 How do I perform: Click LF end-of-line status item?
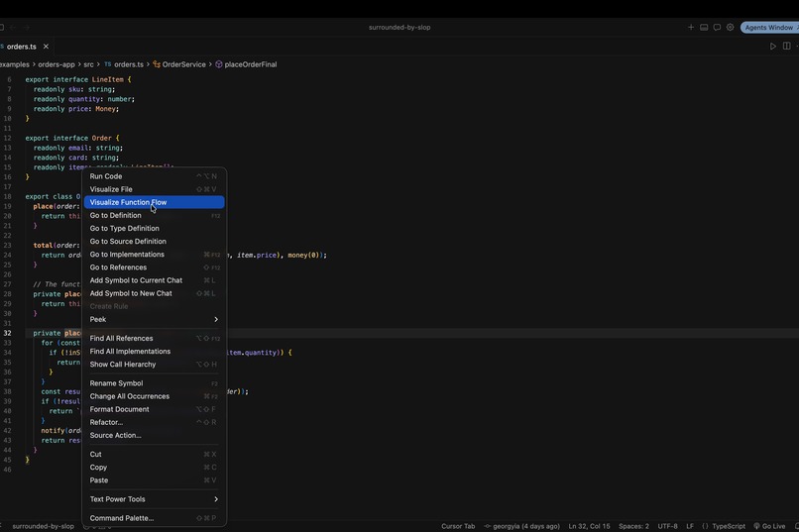(x=690, y=526)
